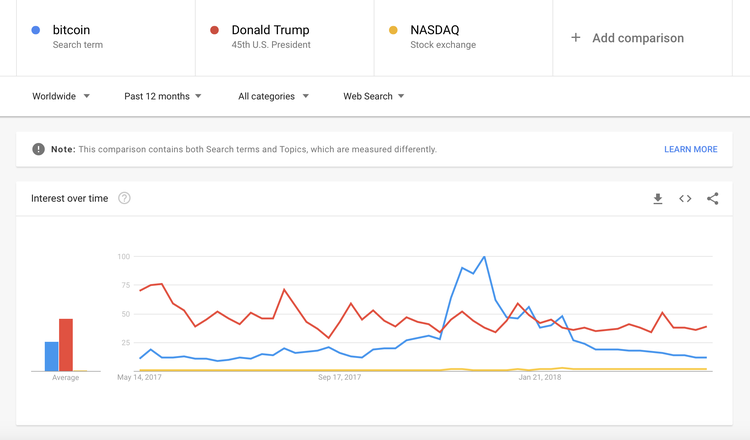750x440 pixels.
Task: Open the LEARN MORE link
Action: pyautogui.click(x=690, y=149)
